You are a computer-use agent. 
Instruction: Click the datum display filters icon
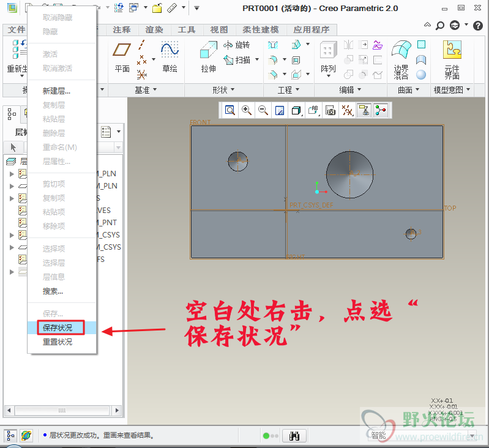tap(347, 110)
